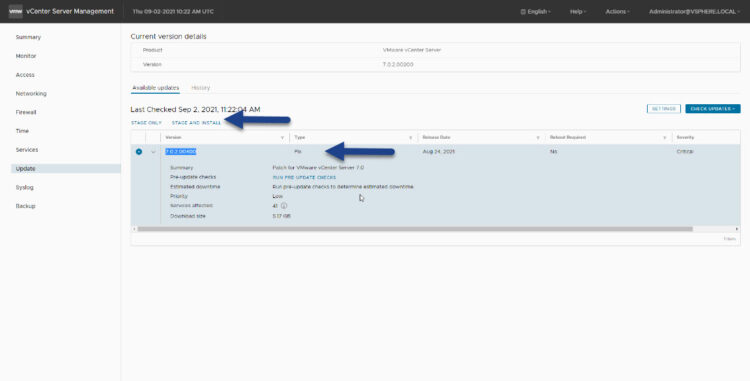
Task: Open the Check Updates dropdown button
Action: click(x=713, y=109)
